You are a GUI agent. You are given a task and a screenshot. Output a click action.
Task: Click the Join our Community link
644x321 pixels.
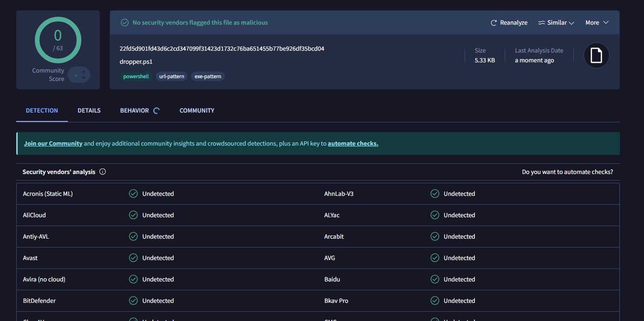click(x=53, y=144)
